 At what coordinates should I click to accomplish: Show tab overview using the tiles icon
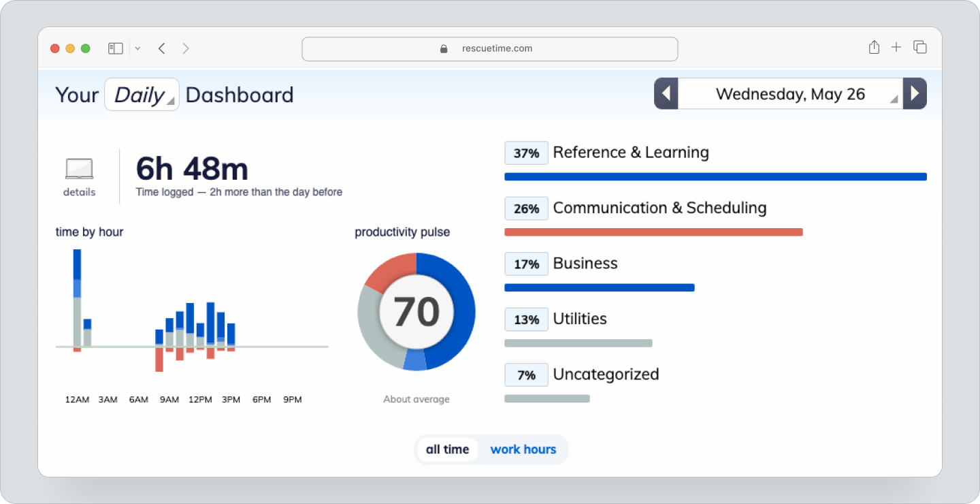tap(919, 48)
